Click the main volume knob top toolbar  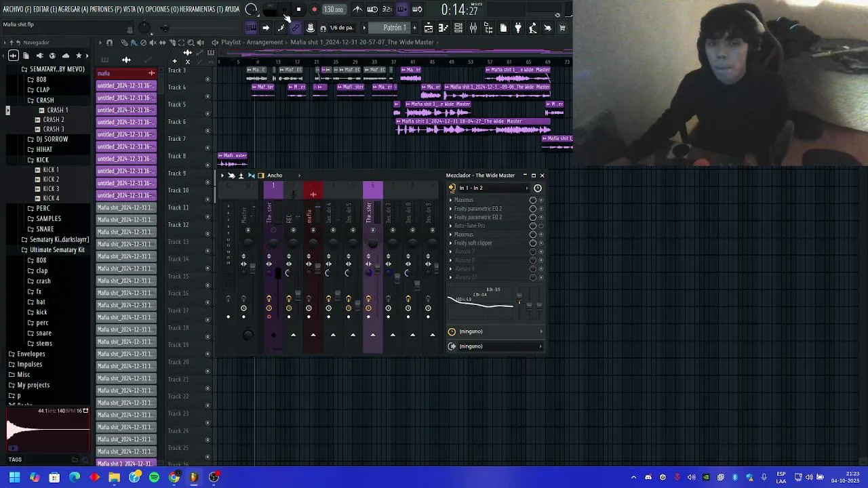point(144,28)
